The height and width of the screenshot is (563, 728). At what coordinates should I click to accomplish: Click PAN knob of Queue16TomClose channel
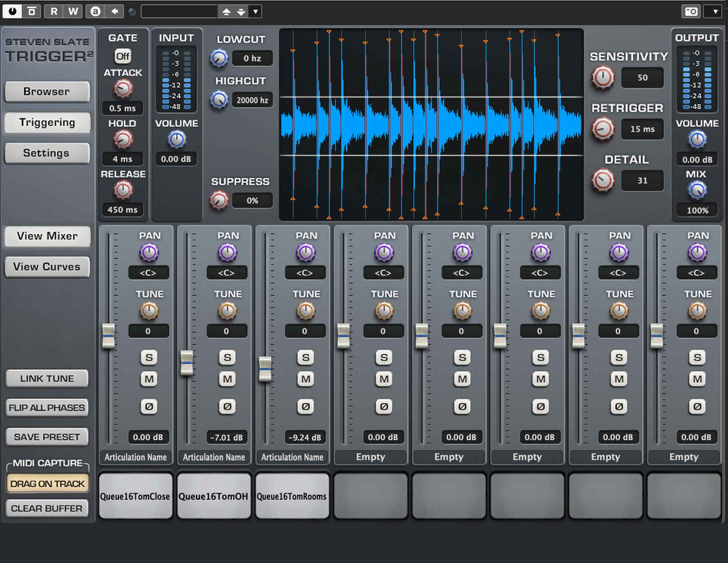point(149,252)
